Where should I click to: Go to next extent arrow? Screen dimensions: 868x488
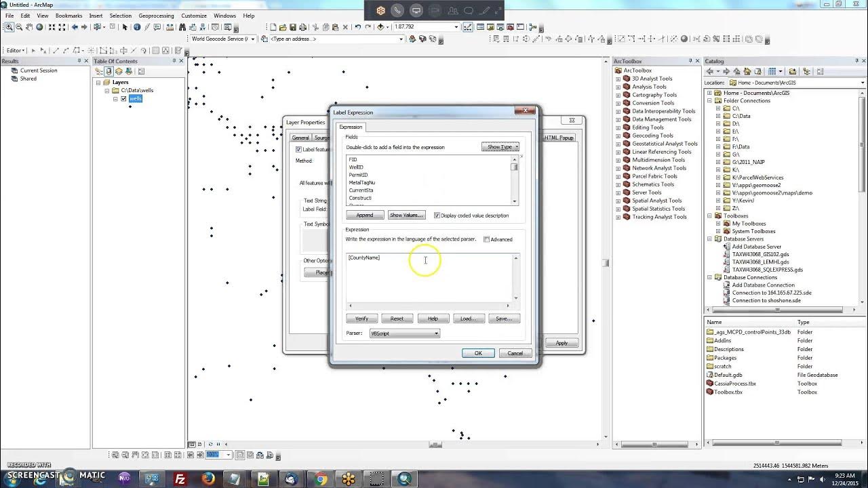84,27
